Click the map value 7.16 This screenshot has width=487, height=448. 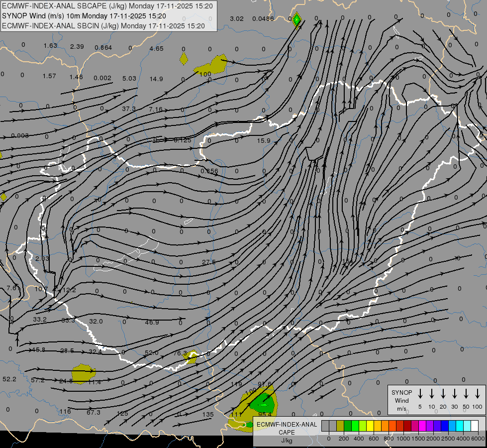click(156, 110)
